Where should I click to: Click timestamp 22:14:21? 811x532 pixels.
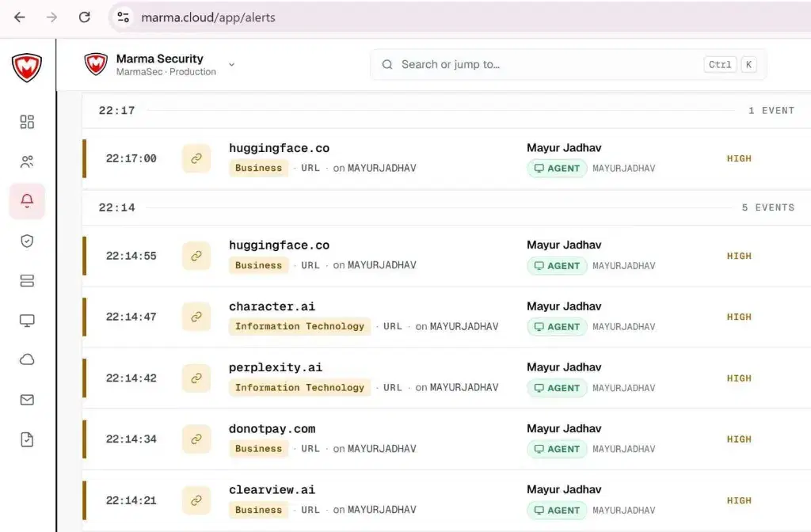tap(131, 500)
